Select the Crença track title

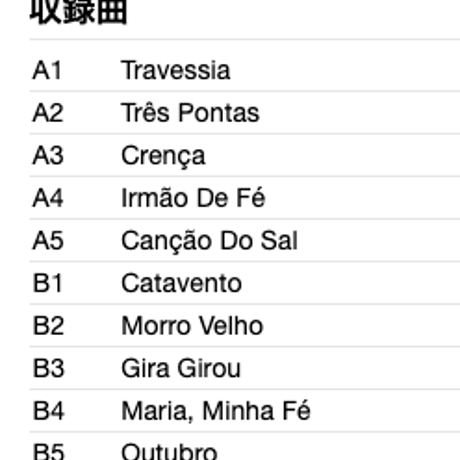(x=163, y=157)
